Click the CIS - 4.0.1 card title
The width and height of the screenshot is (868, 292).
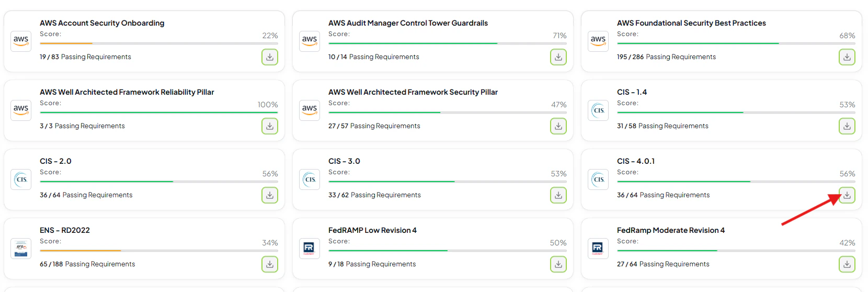click(x=636, y=161)
